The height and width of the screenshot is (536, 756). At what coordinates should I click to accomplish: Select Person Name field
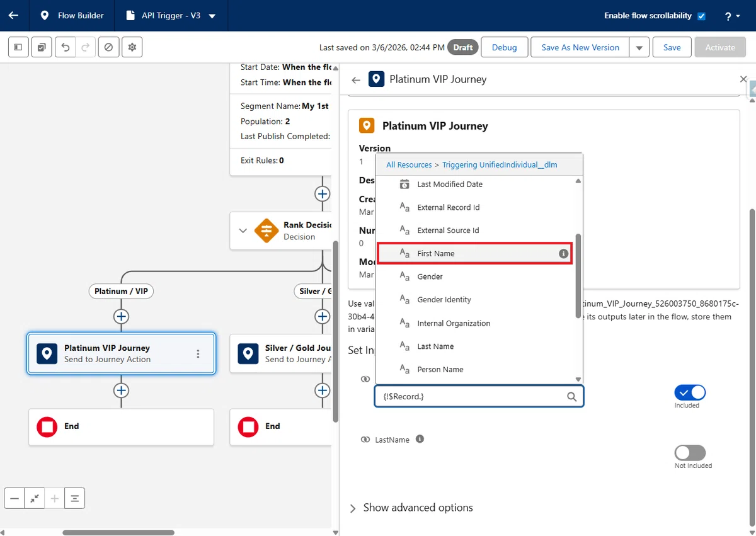[475, 370]
